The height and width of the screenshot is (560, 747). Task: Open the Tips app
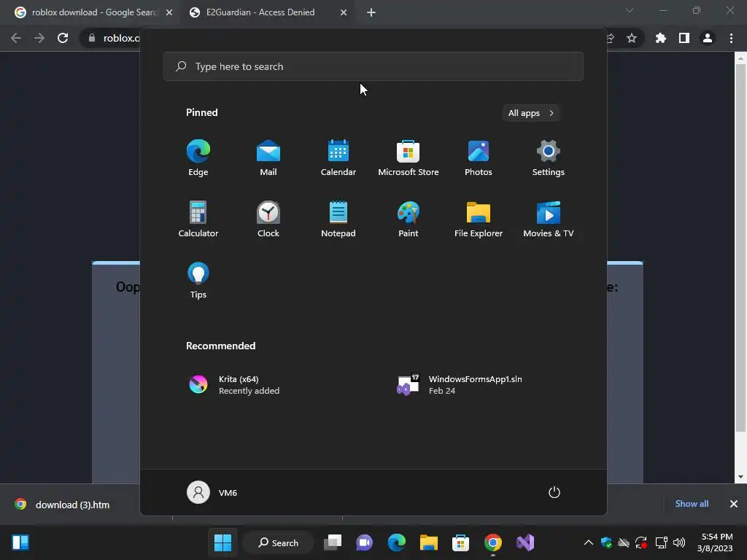click(x=198, y=281)
